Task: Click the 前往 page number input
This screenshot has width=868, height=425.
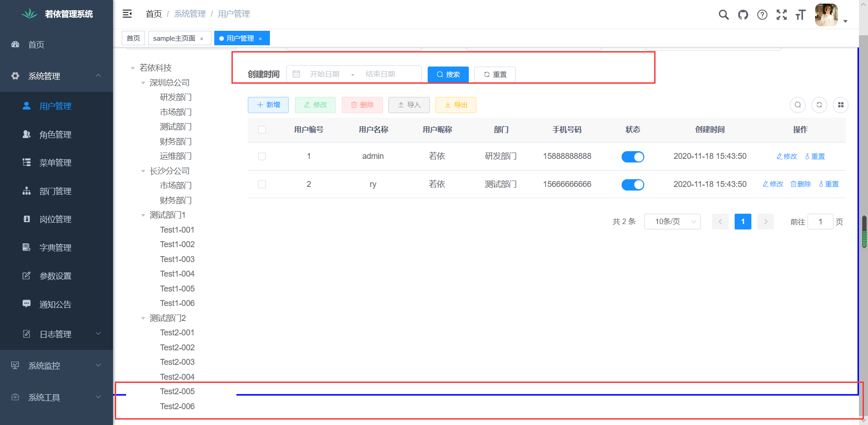Action: pyautogui.click(x=820, y=222)
